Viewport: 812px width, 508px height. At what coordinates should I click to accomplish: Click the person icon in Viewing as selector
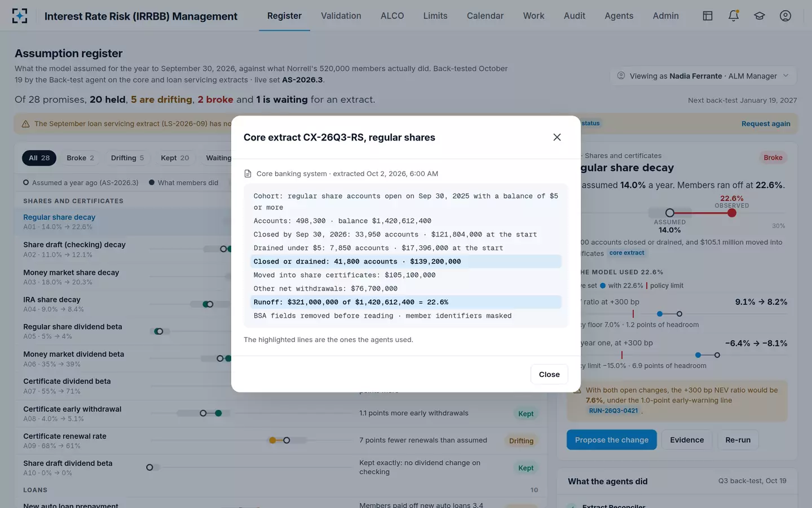(621, 76)
